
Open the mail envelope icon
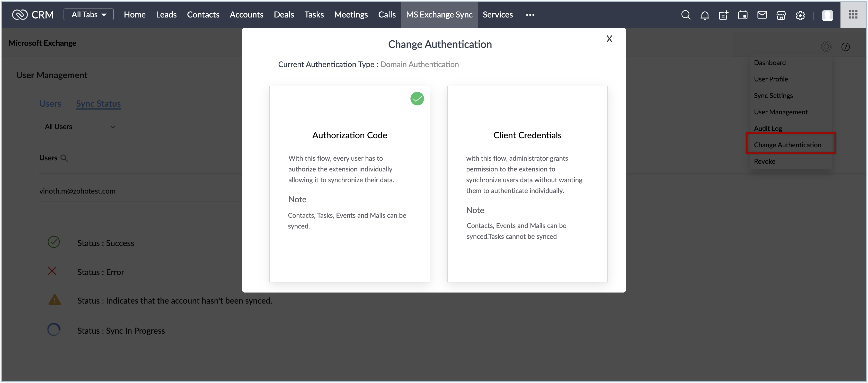pyautogui.click(x=762, y=15)
